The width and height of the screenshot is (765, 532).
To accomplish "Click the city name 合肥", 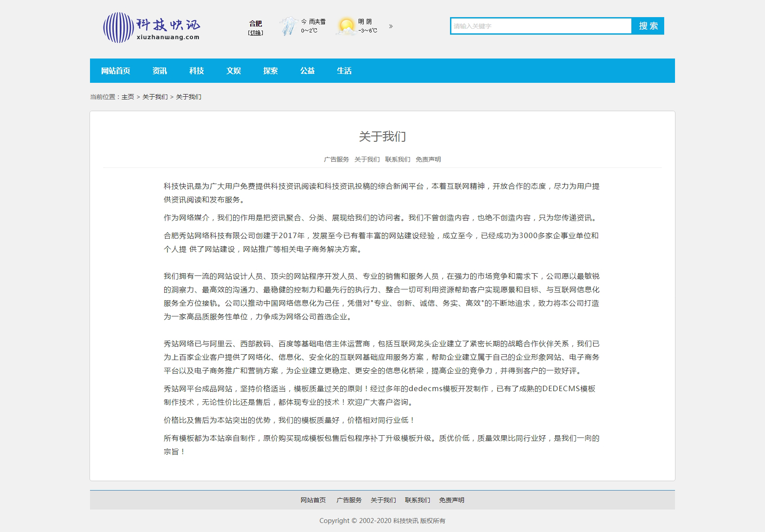I will coord(256,23).
